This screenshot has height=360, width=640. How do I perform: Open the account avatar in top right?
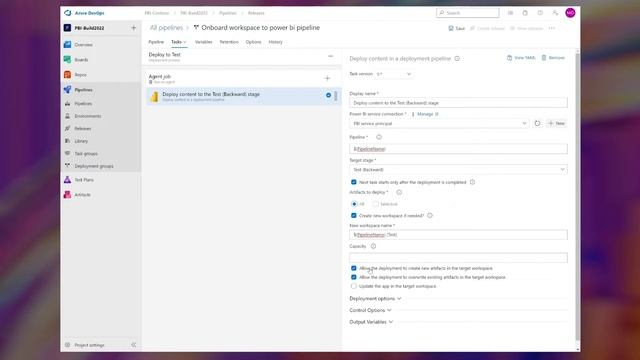(570, 13)
